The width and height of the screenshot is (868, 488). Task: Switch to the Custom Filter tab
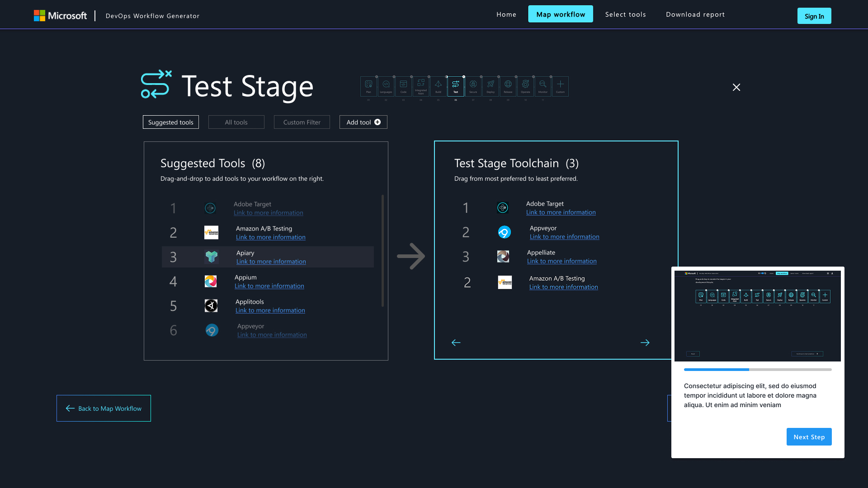pyautogui.click(x=302, y=122)
